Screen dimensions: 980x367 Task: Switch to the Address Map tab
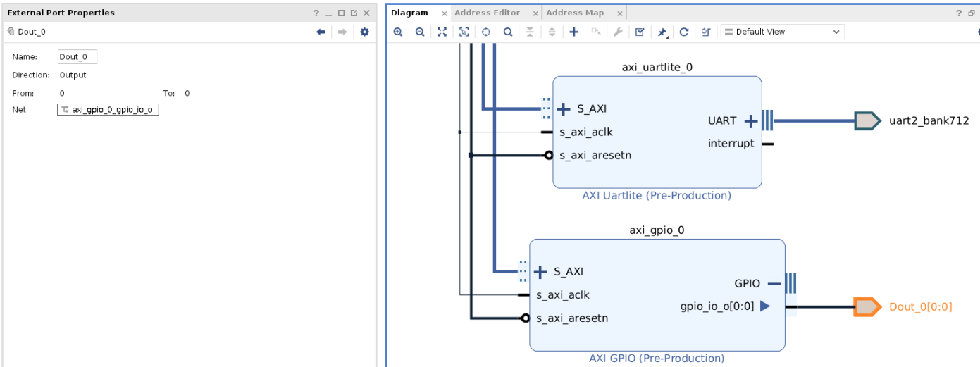[x=575, y=13]
